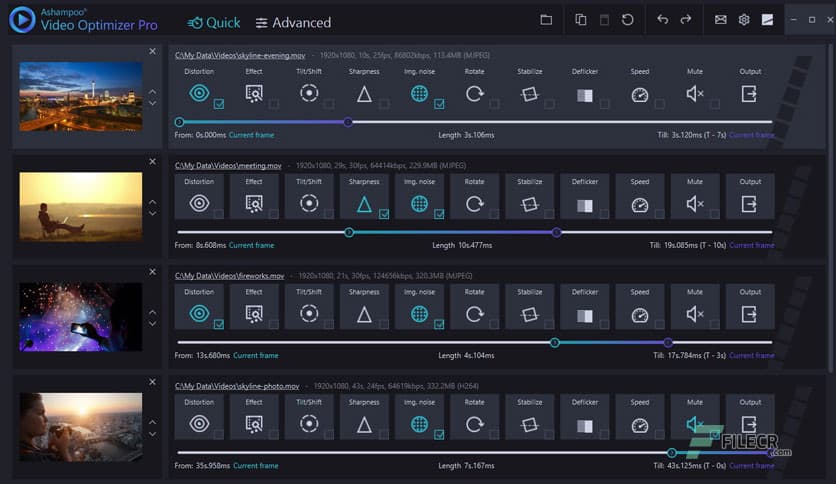Open Tilt/Shift tool for skyline-photo.mov

point(309,424)
